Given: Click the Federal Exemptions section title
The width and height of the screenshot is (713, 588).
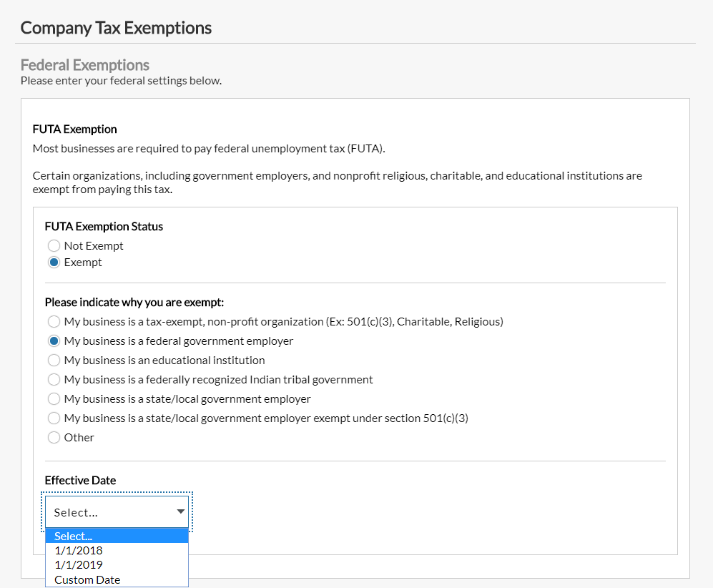Looking at the screenshot, I should [84, 65].
